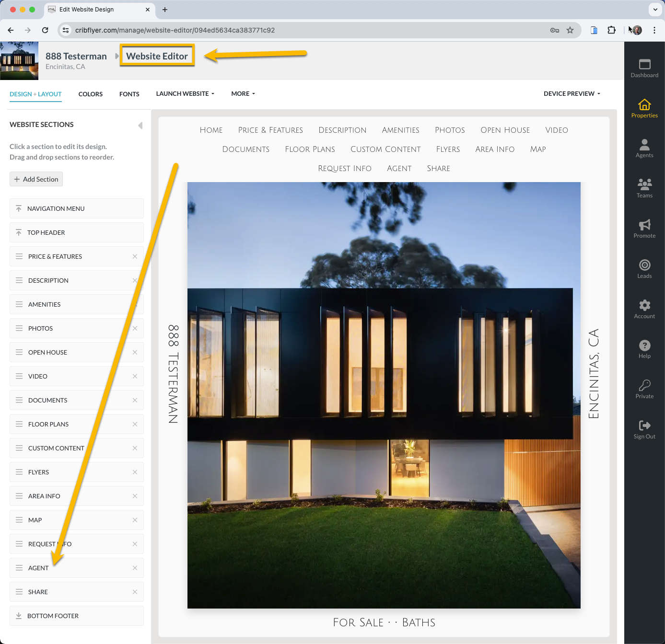This screenshot has height=644, width=665.
Task: Click Share in the preview navigation
Action: (438, 168)
